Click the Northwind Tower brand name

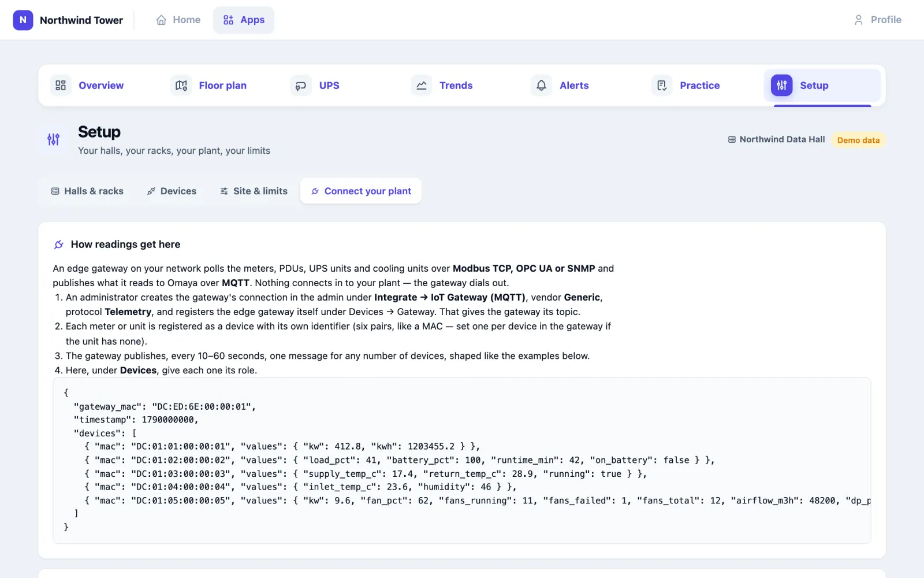click(81, 20)
